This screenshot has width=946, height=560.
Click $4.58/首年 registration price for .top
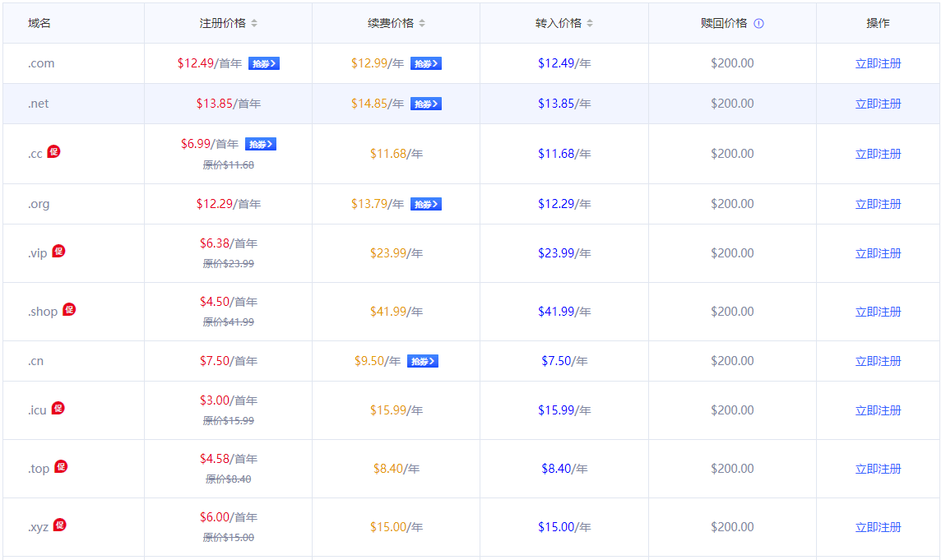click(229, 460)
